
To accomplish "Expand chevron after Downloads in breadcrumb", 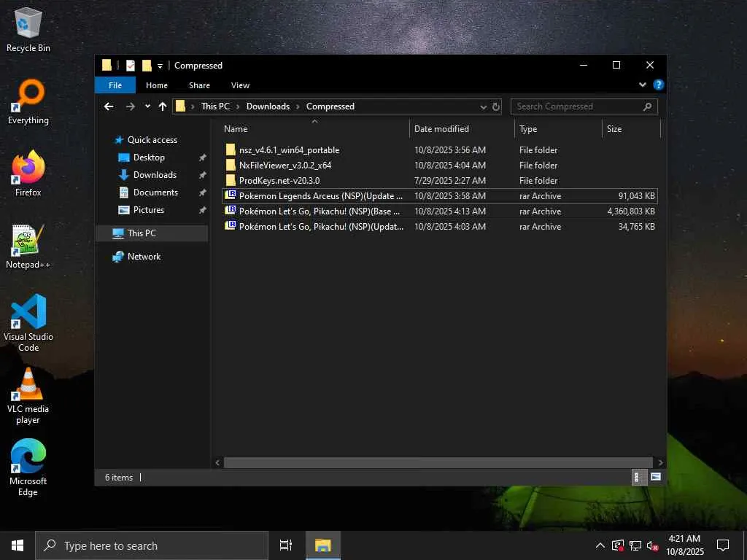I will [x=298, y=106].
